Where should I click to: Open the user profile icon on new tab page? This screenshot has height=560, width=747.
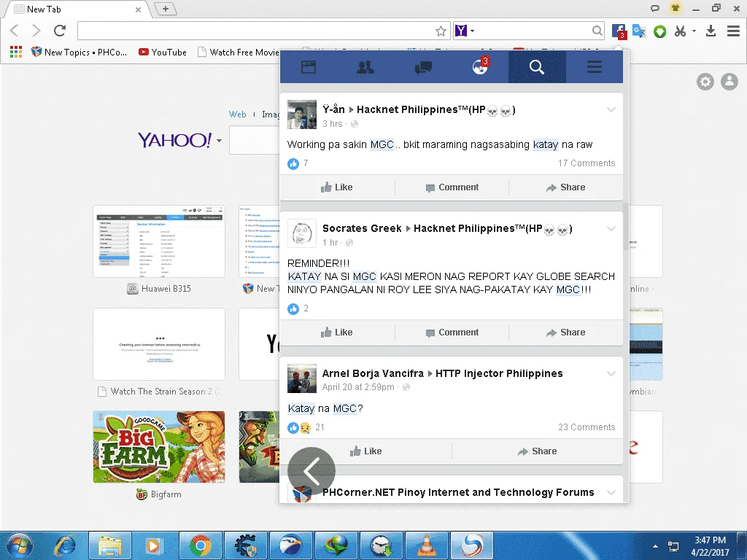tap(729, 82)
